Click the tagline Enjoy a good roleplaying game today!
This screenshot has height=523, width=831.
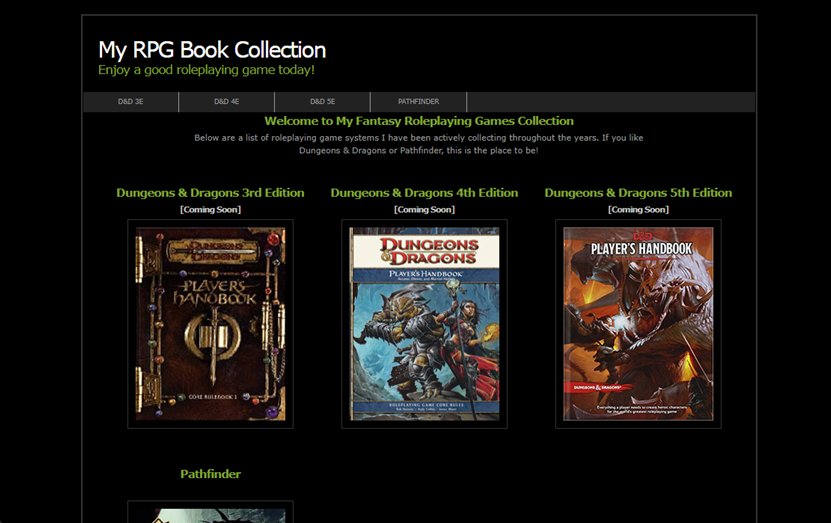(206, 70)
